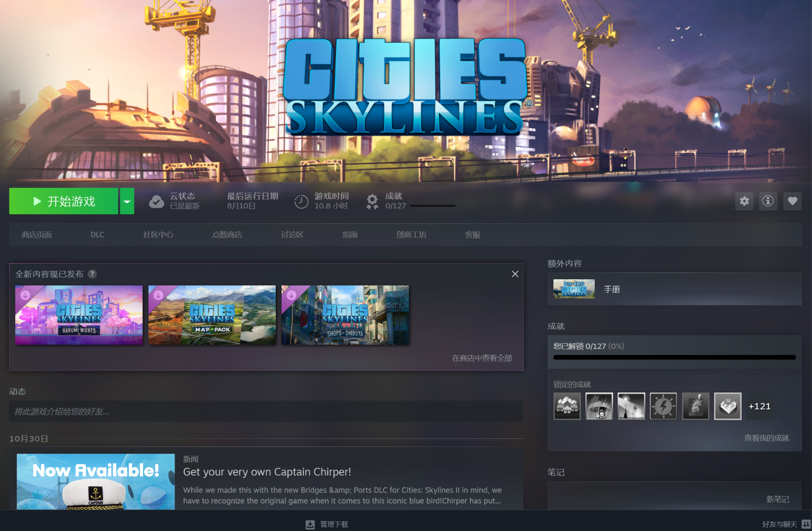Select the lightning bolt achievement icon
This screenshot has width=812, height=531.
pyautogui.click(x=663, y=406)
